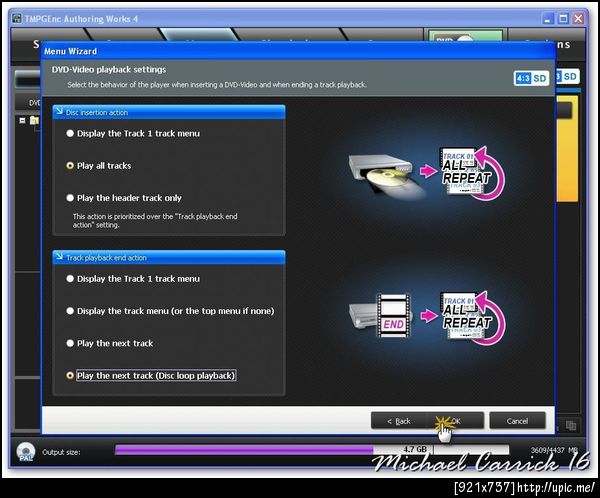This screenshot has height=498, width=600.
Task: Click the track END All Repeat illustration
Action: click(x=426, y=318)
